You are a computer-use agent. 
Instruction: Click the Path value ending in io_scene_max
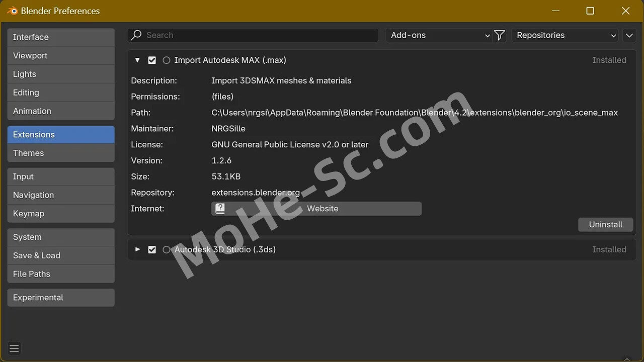(415, 113)
